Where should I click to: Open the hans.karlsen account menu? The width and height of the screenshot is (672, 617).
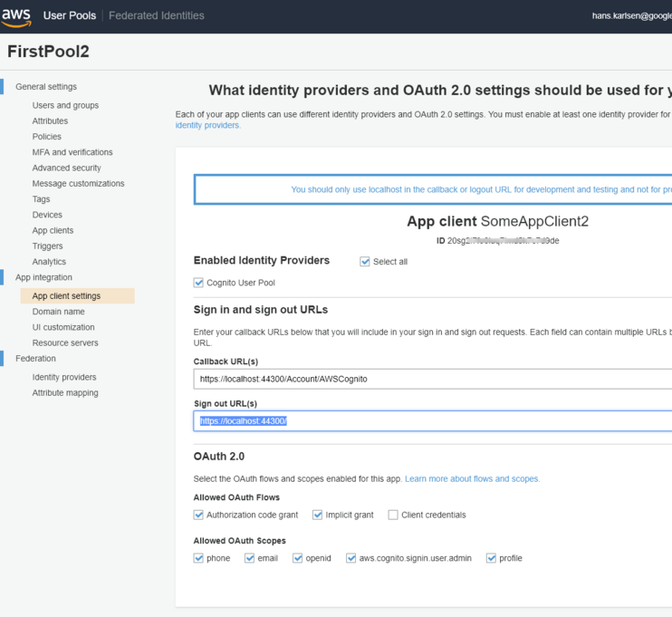coord(630,15)
